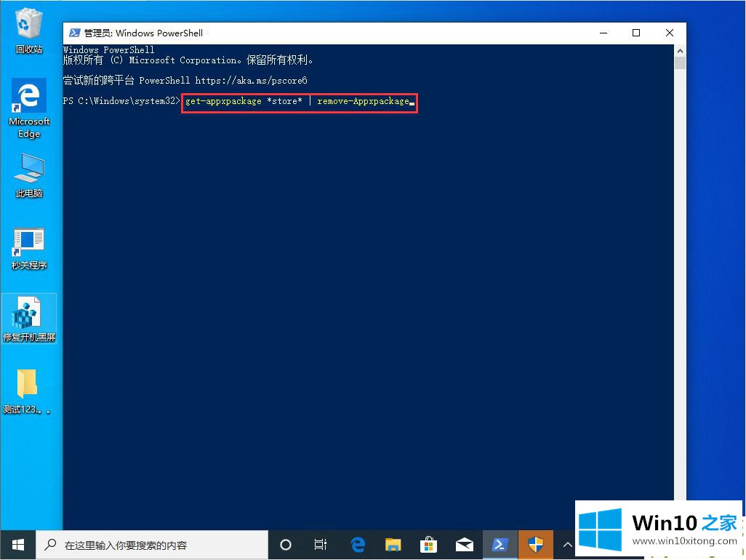
Task: Show hidden system tray icons
Action: tap(567, 545)
